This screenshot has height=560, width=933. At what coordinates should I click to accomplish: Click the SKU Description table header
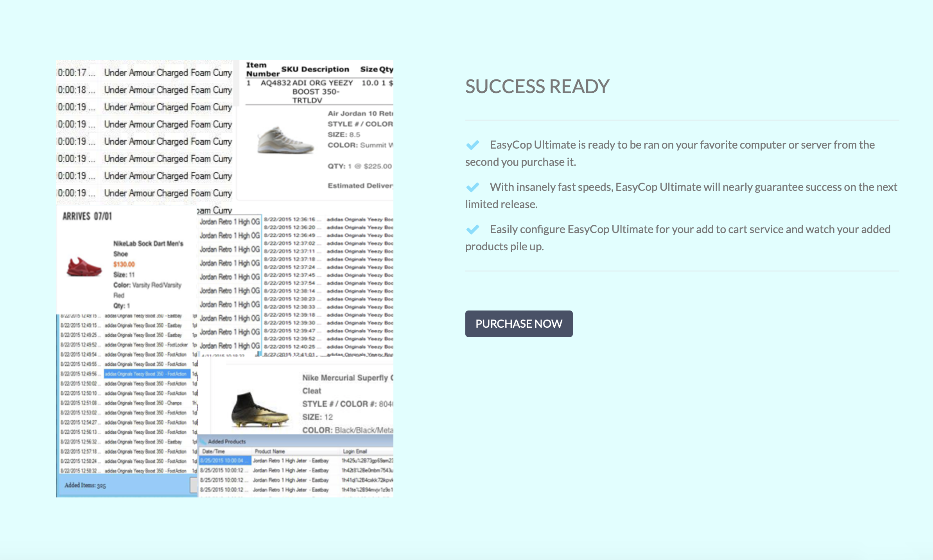click(315, 69)
